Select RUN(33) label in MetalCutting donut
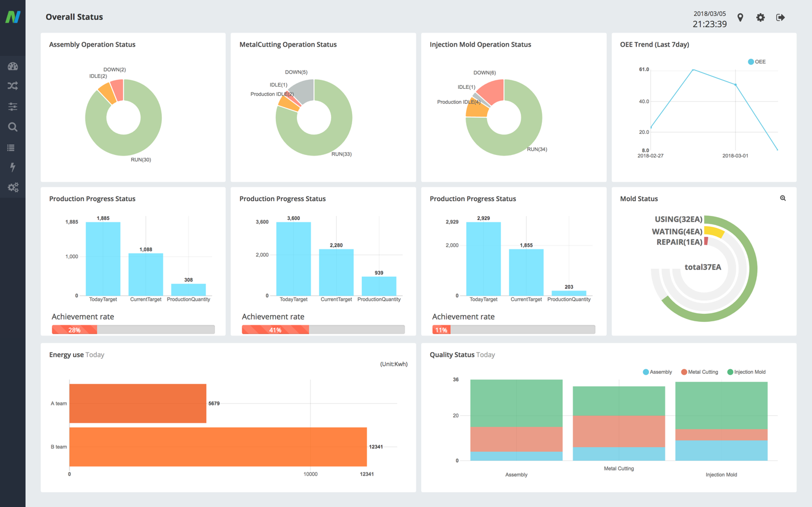The width and height of the screenshot is (812, 507). [341, 154]
